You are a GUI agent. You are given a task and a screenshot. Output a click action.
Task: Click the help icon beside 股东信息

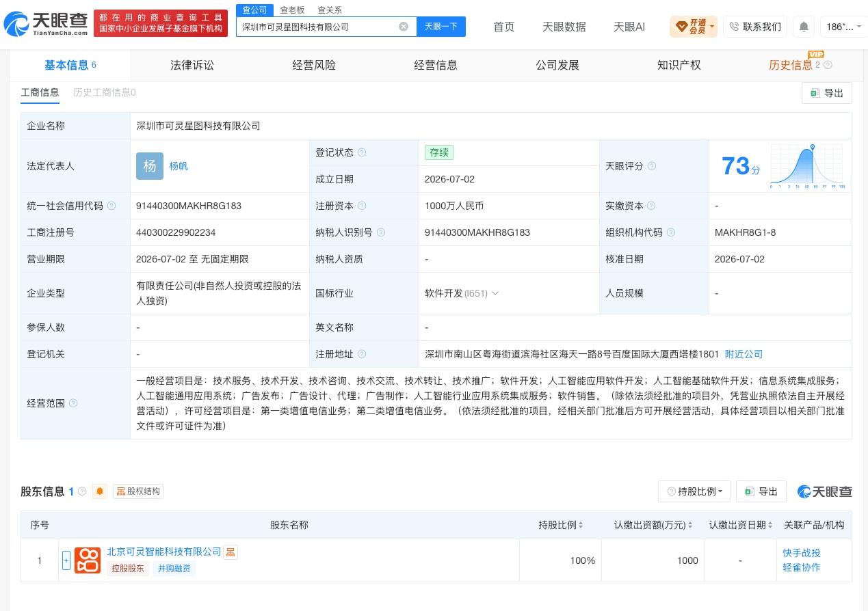82,491
